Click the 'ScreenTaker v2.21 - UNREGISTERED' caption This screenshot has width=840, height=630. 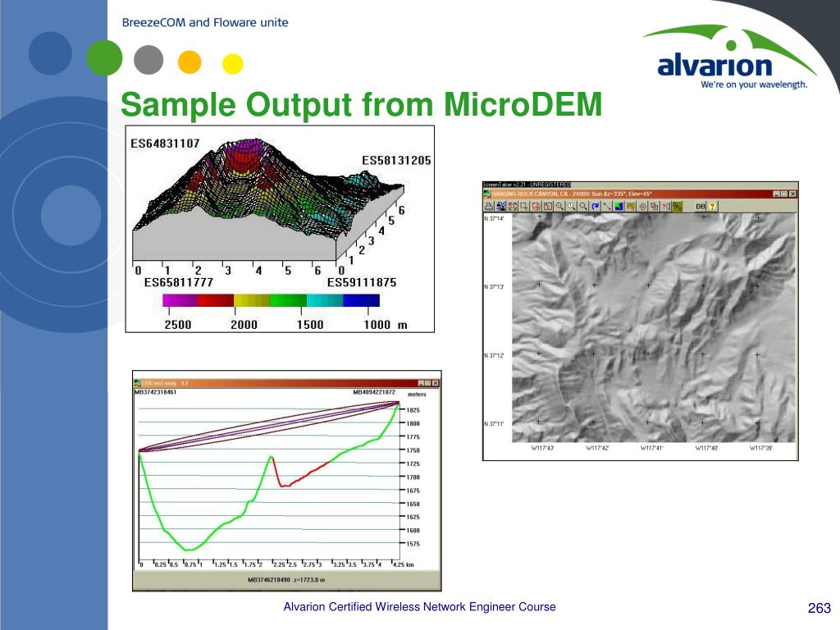click(527, 185)
